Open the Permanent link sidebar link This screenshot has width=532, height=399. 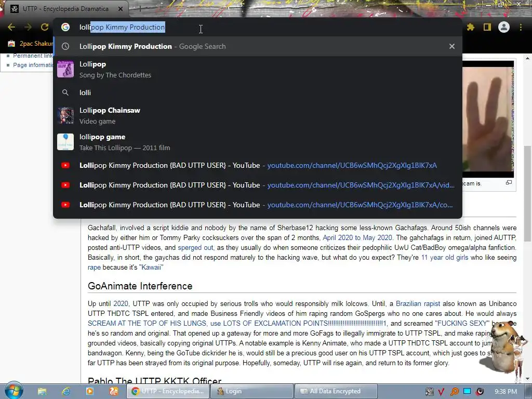[x=33, y=56]
